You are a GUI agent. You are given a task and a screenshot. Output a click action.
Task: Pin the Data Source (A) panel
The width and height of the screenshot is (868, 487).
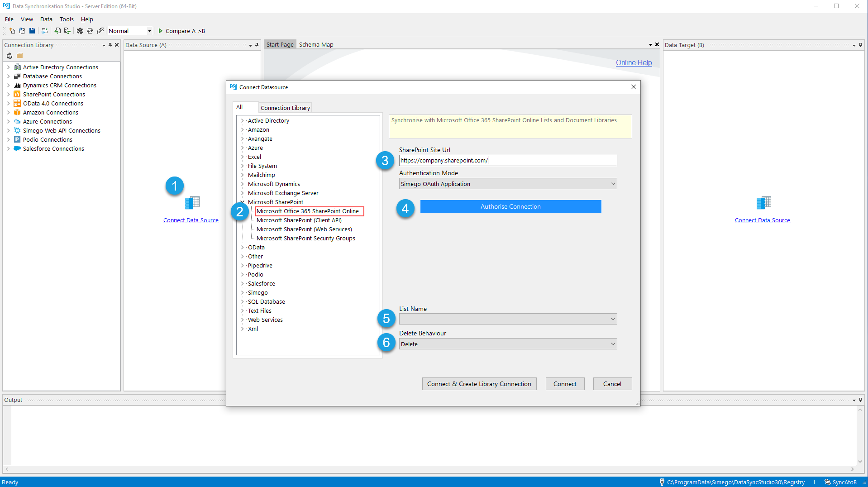(x=257, y=45)
